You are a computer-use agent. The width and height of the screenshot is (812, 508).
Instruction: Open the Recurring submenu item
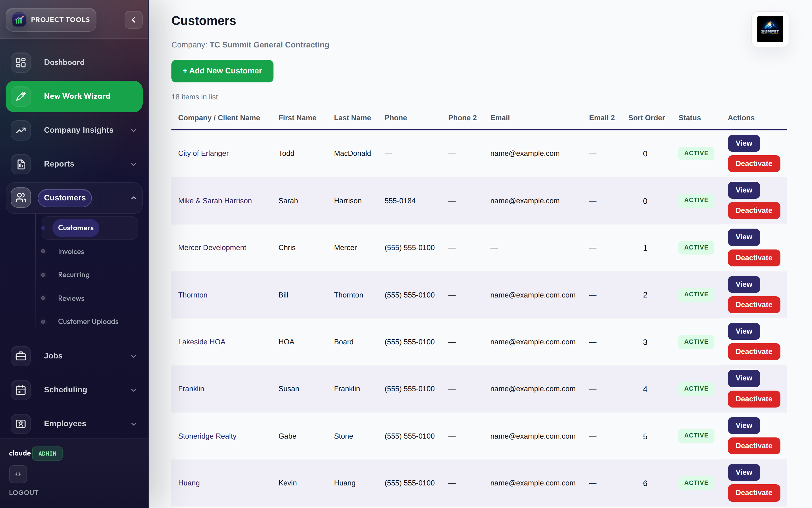click(74, 275)
